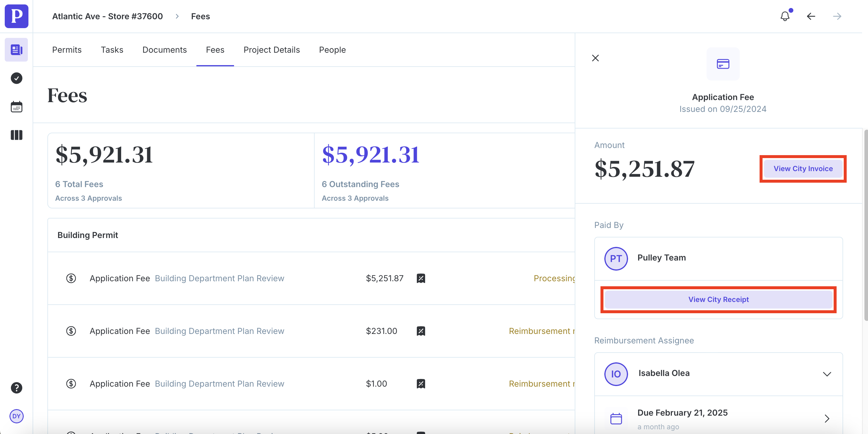Open the board columns sidebar icon
Image resolution: width=868 pixels, height=434 pixels.
click(x=16, y=135)
